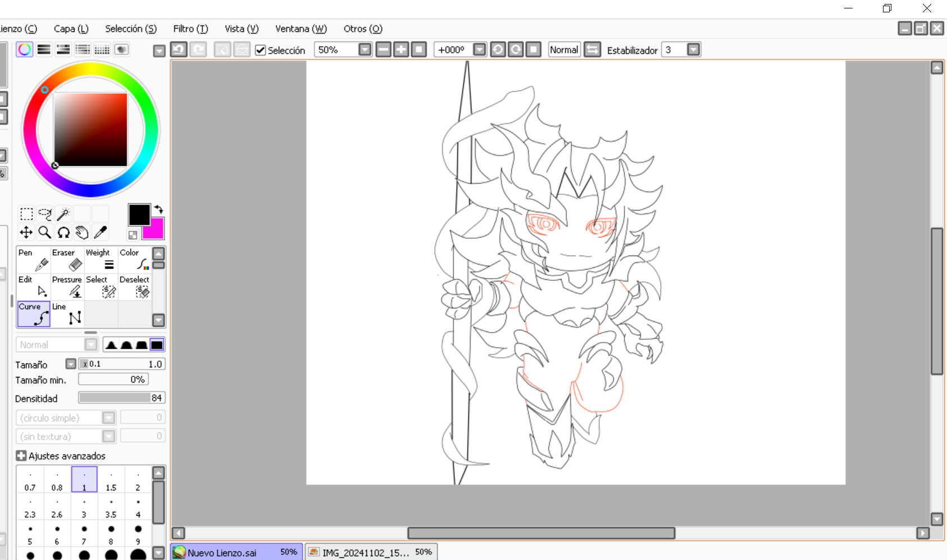The width and height of the screenshot is (947, 560).
Task: Select the Hand pan tool
Action: click(82, 233)
